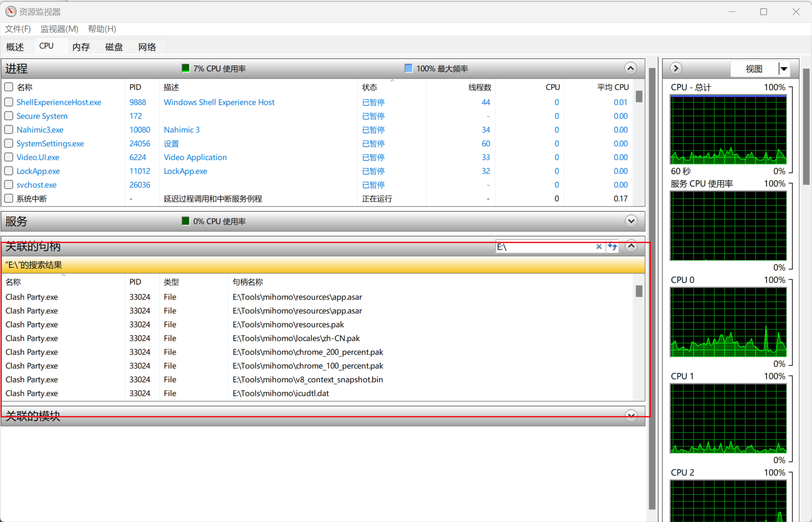
Task: Click the blue maximum frequency indicator square
Action: pos(408,68)
